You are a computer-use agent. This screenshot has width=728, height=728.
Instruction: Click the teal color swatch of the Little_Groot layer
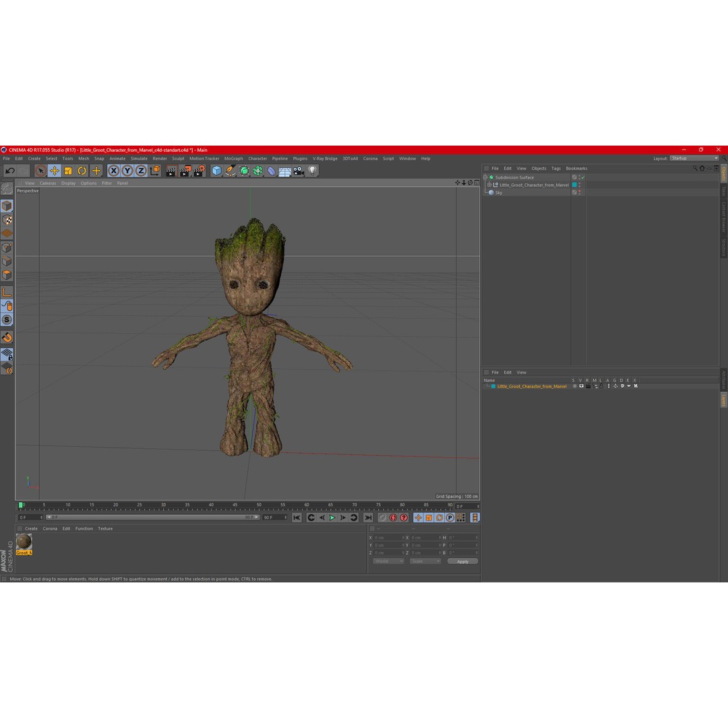click(x=493, y=386)
